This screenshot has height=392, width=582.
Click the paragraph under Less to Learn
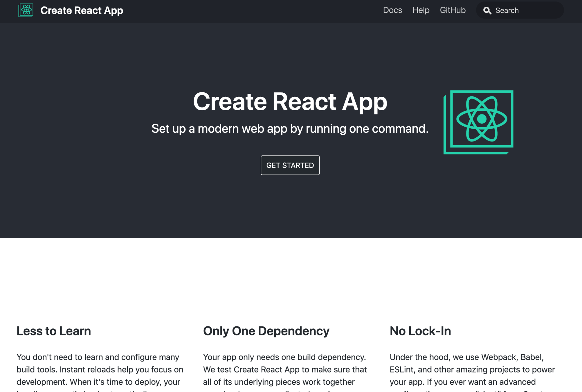coord(100,369)
